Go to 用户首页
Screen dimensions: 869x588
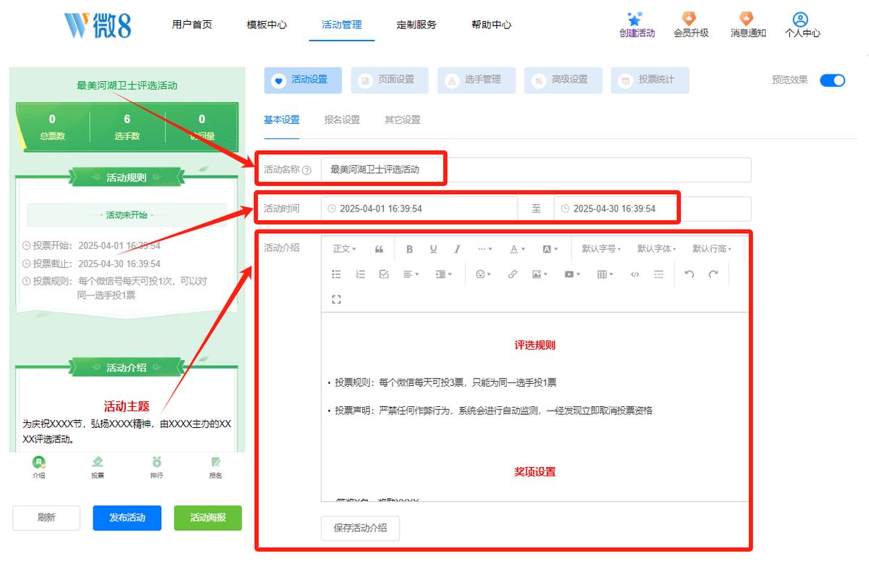coord(192,25)
